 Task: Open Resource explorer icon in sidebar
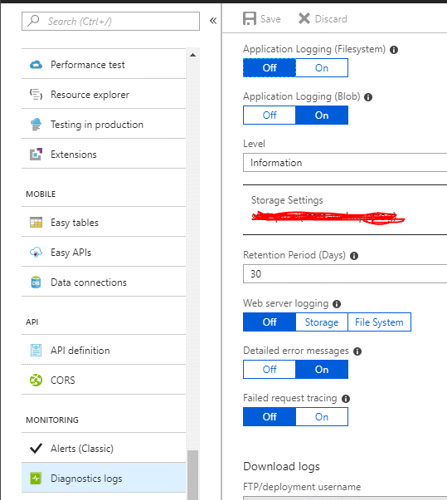tap(36, 95)
